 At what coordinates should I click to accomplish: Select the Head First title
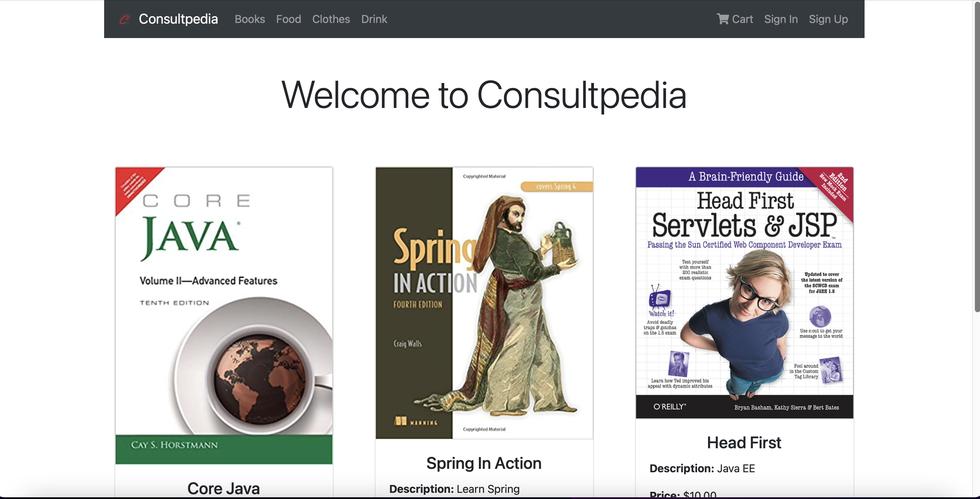pos(744,442)
